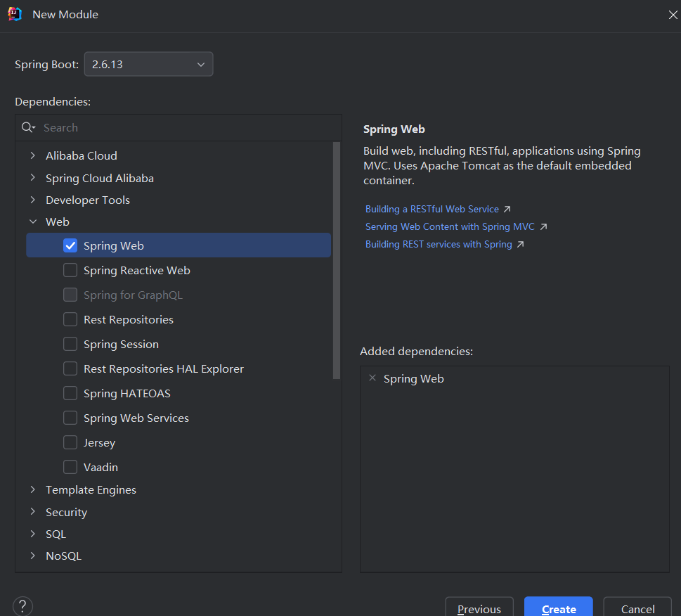The height and width of the screenshot is (616, 681).
Task: Click the Create button
Action: click(x=559, y=608)
